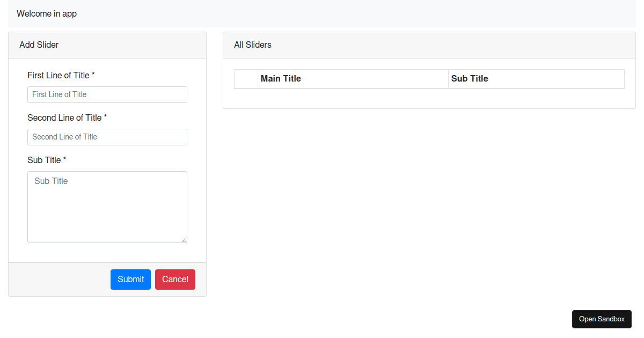Click the Sub Title form label
644x338 pixels.
coord(46,160)
